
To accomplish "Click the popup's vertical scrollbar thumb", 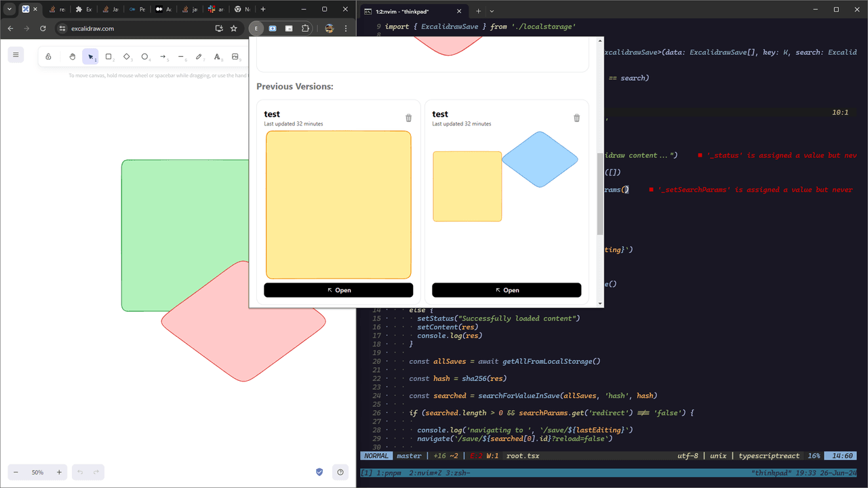I will (599, 193).
